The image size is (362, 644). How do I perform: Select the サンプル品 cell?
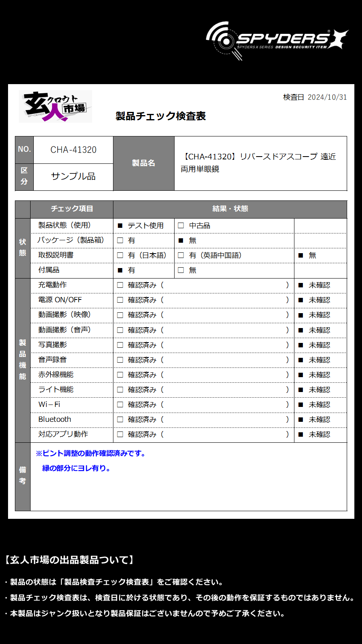click(73, 177)
